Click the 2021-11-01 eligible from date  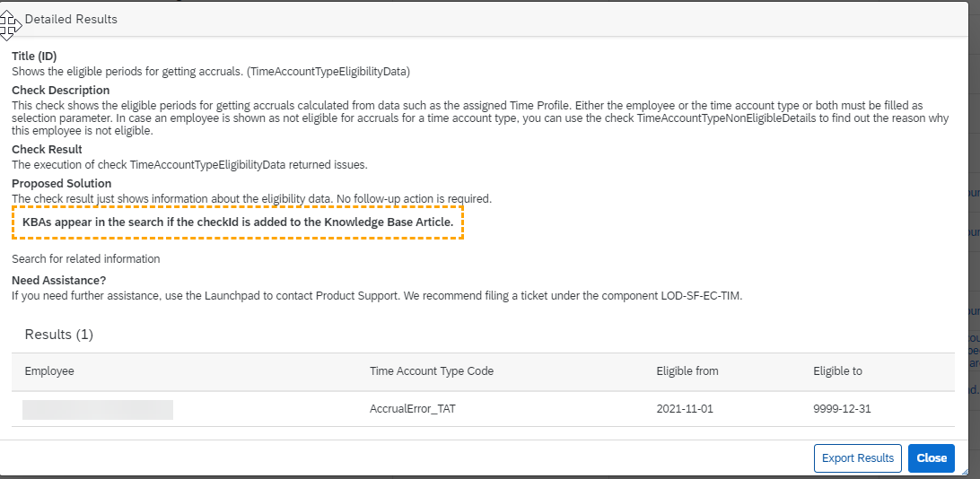pos(685,410)
